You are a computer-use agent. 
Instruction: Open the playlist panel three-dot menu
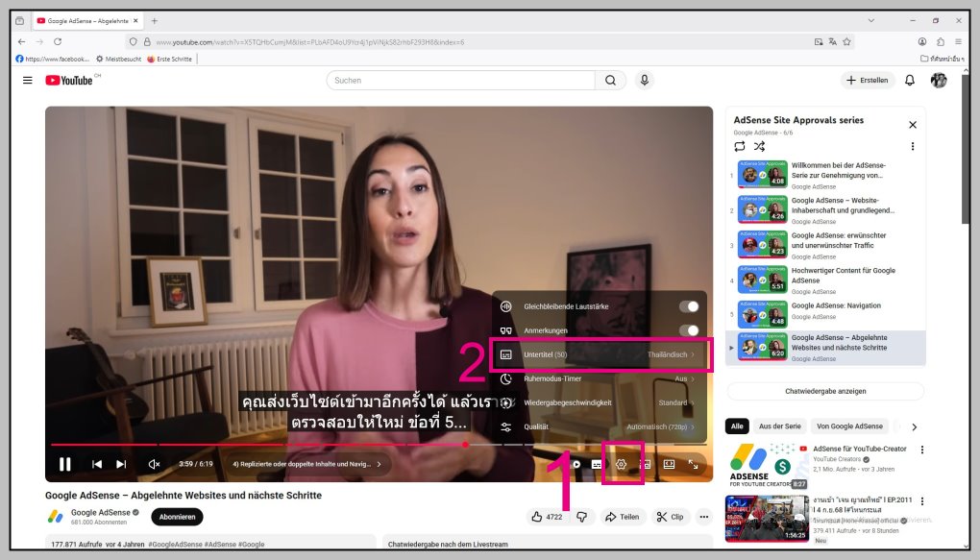click(x=913, y=146)
